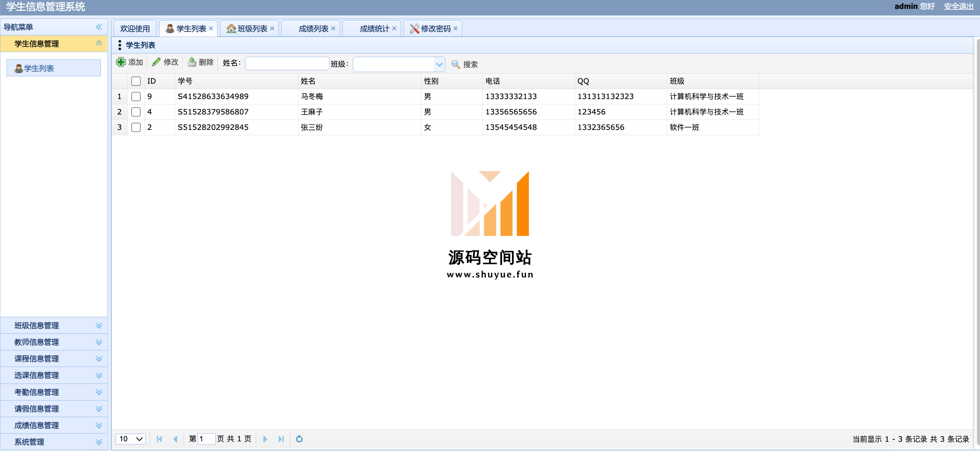Toggle the select-all header checkbox
Screen dimensions: 980x451
pos(136,81)
